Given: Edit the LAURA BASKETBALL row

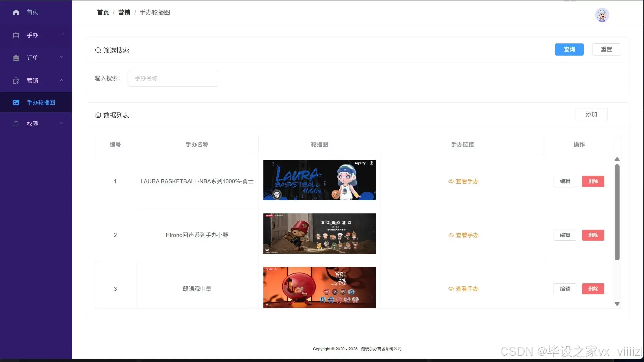Looking at the screenshot, I should pyautogui.click(x=565, y=181).
